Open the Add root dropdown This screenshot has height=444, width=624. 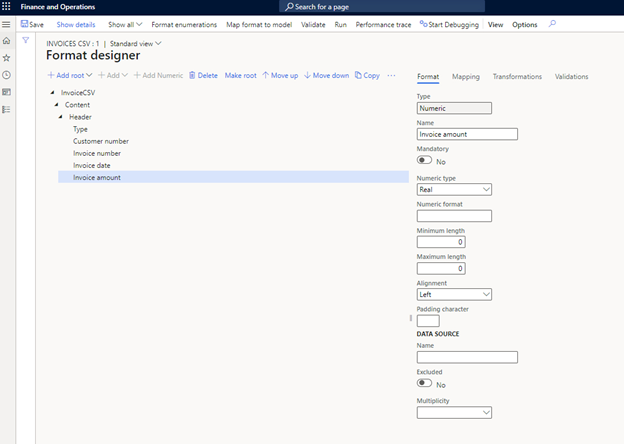click(70, 76)
